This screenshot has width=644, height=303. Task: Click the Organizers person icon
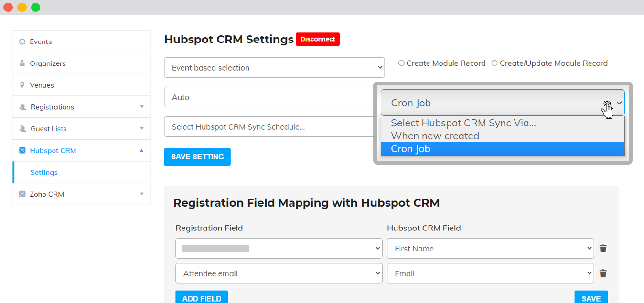tap(22, 63)
